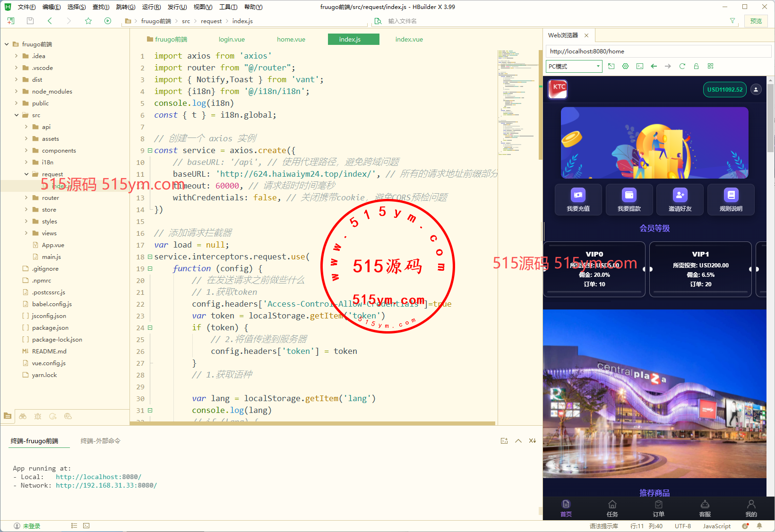Click the 预览 preview button
This screenshot has width=775, height=532.
pos(756,21)
